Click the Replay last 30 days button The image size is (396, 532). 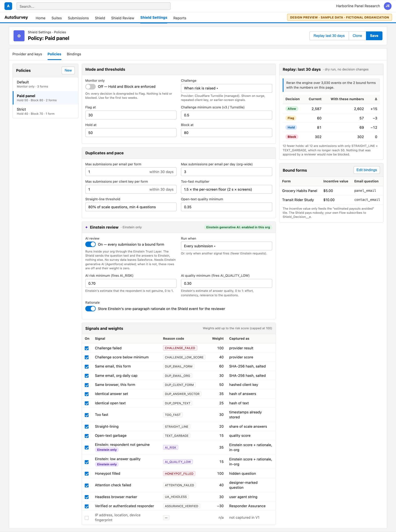coord(329,36)
